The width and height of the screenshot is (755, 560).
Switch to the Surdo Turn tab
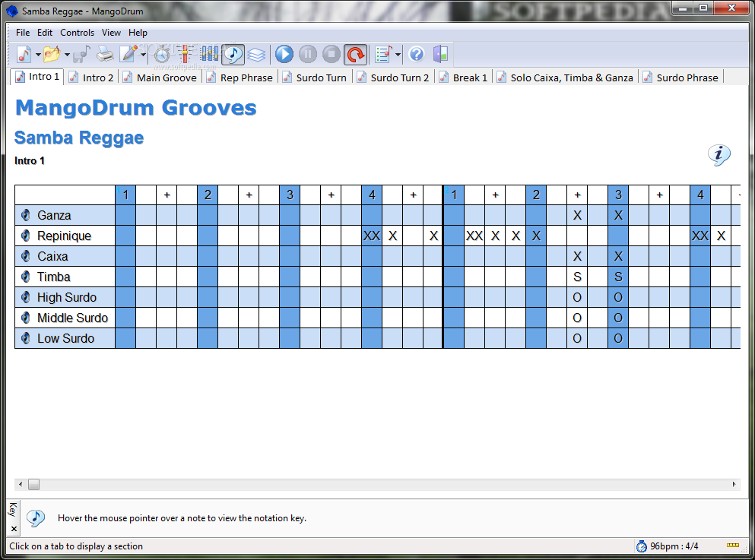click(x=314, y=78)
